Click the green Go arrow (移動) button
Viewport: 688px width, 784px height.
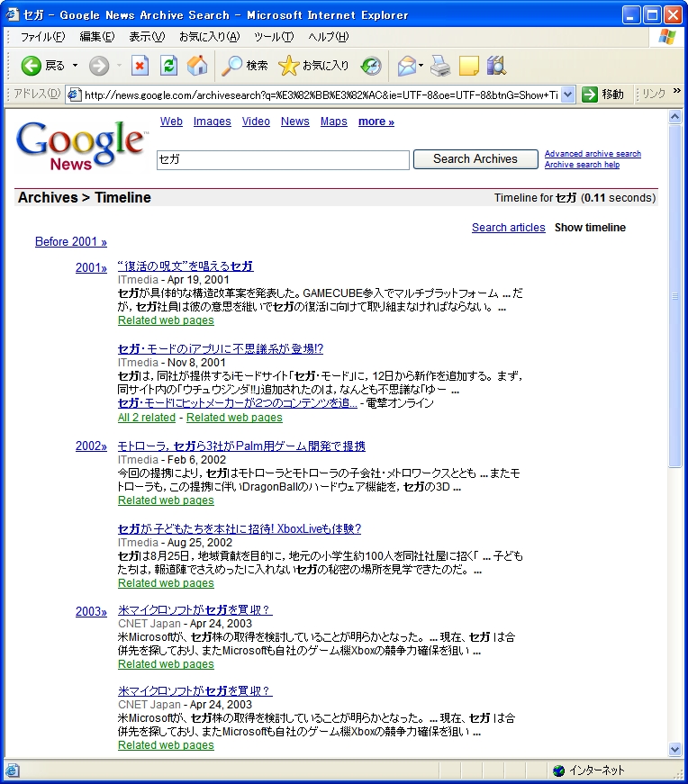coord(603,94)
